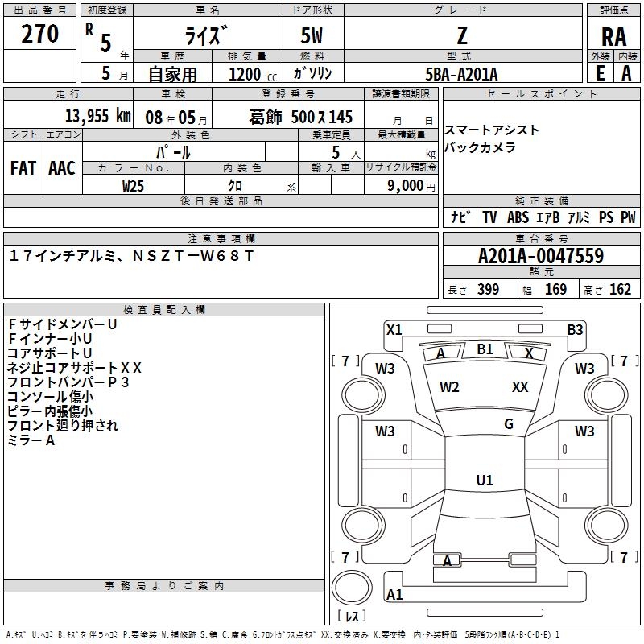Select the car name ライズ
The width and height of the screenshot is (644, 644).
coord(206,35)
